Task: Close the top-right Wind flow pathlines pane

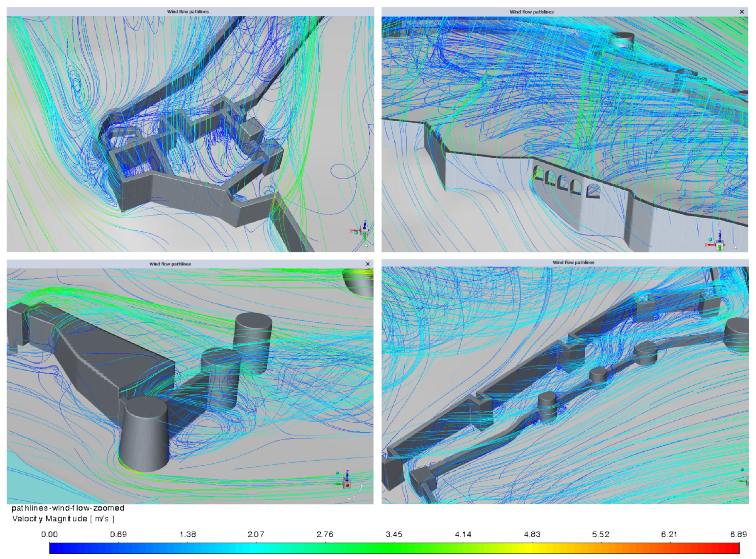Action: pyautogui.click(x=742, y=12)
